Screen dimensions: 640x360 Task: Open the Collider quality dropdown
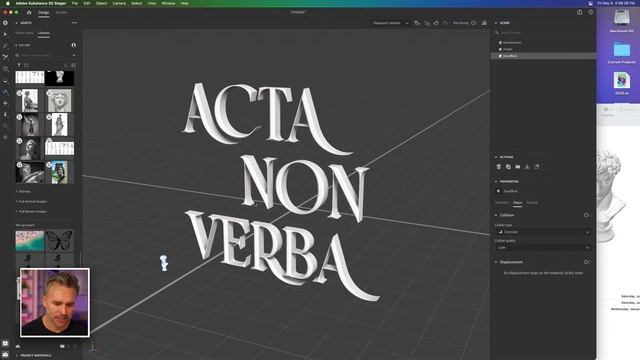(x=543, y=247)
